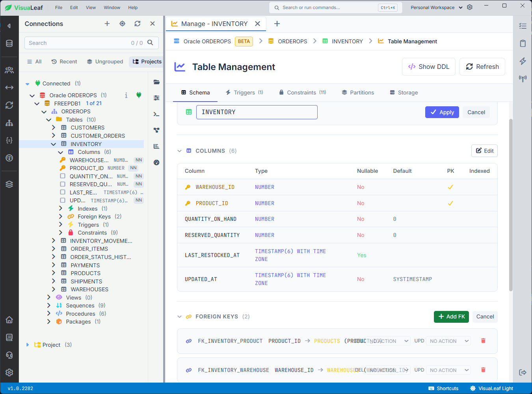This screenshot has width=532, height=394.
Task: Cancel the table rename next to Apply
Action: [x=476, y=112]
